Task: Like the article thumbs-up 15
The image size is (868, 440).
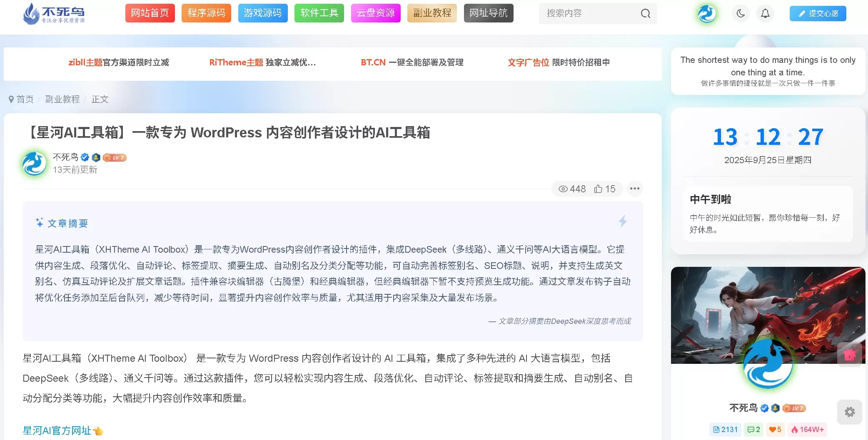Action: point(605,189)
